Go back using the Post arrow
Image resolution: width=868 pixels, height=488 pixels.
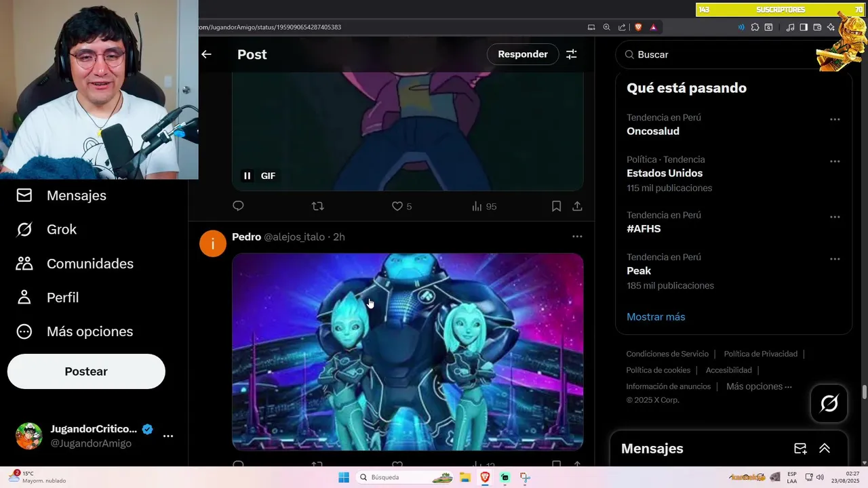coord(207,54)
